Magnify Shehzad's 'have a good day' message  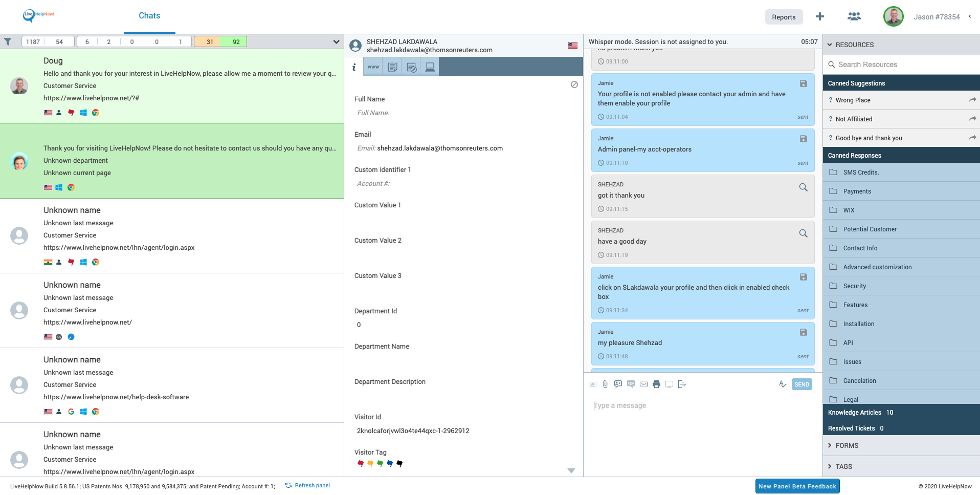pyautogui.click(x=803, y=233)
